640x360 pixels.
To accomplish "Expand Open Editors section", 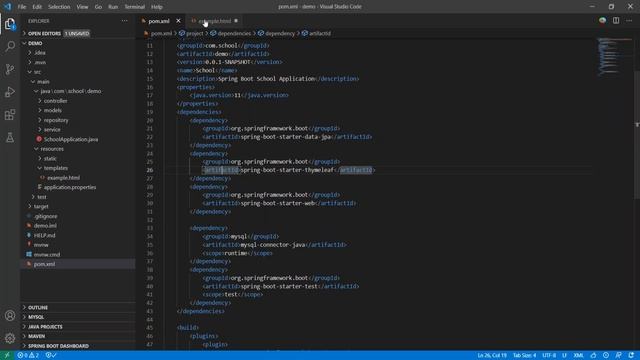I will click(78, 33).
